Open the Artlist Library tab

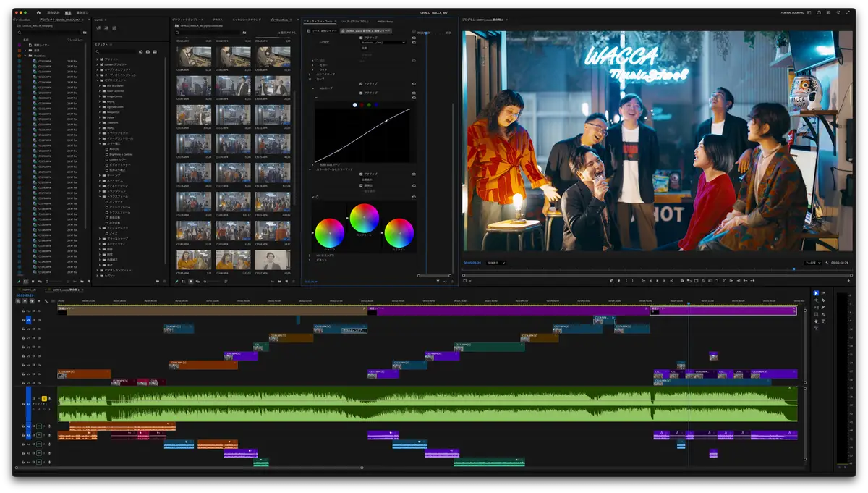(x=385, y=21)
